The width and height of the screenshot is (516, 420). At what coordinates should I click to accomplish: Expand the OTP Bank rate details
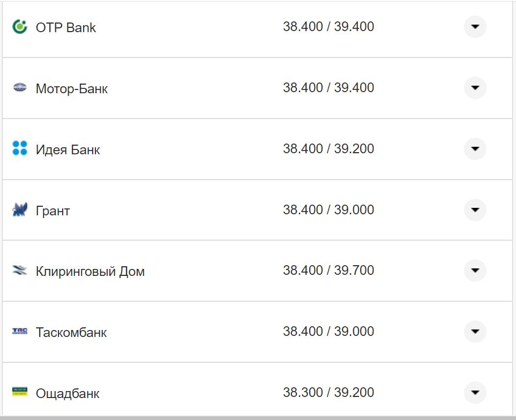(475, 27)
